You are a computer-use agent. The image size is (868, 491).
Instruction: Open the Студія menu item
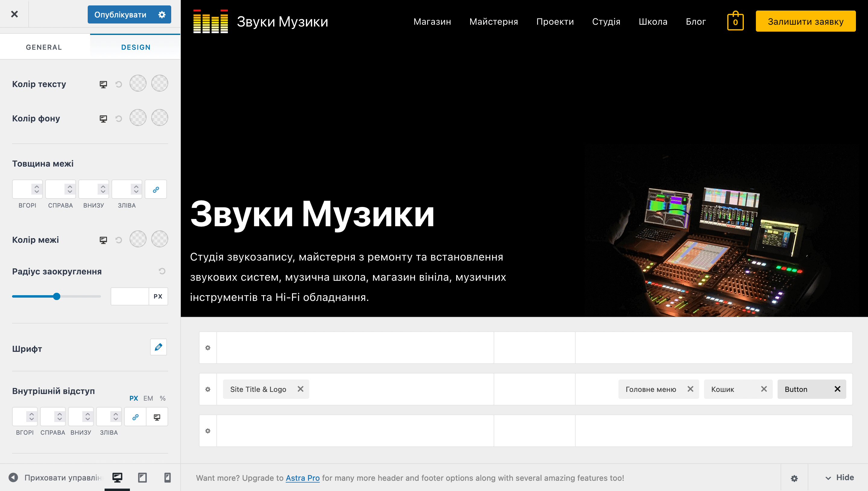[606, 22]
